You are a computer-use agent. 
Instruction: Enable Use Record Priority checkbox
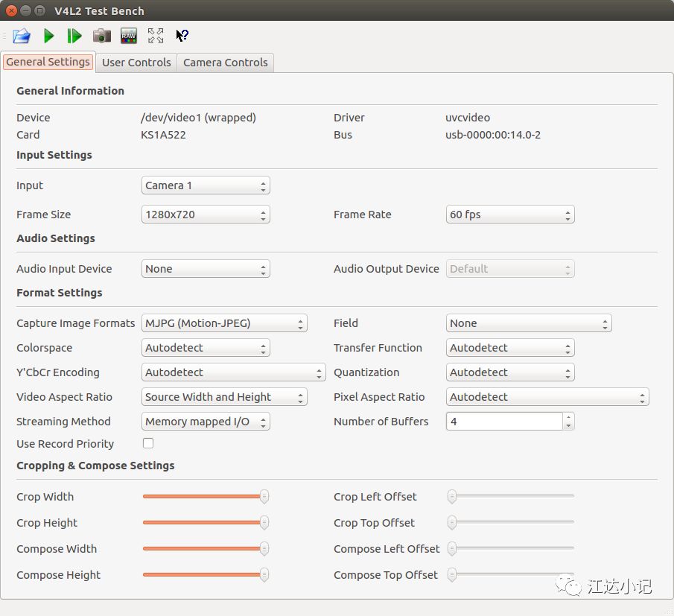click(148, 443)
